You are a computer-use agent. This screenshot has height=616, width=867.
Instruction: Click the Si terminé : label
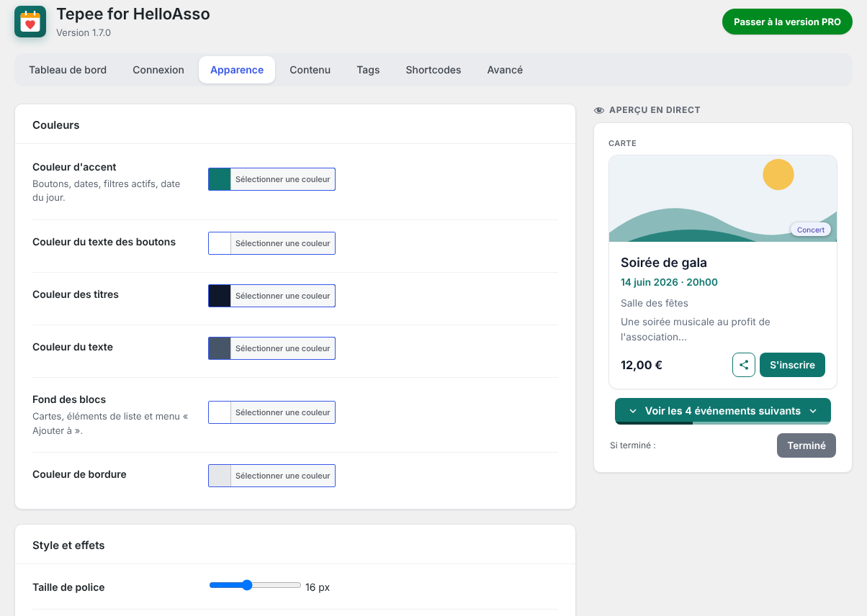pyautogui.click(x=633, y=445)
